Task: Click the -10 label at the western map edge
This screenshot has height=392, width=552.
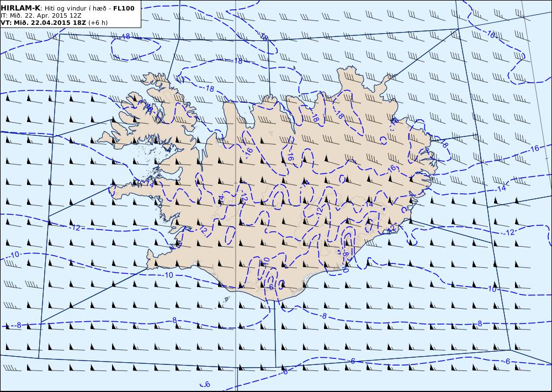Action: (14, 255)
